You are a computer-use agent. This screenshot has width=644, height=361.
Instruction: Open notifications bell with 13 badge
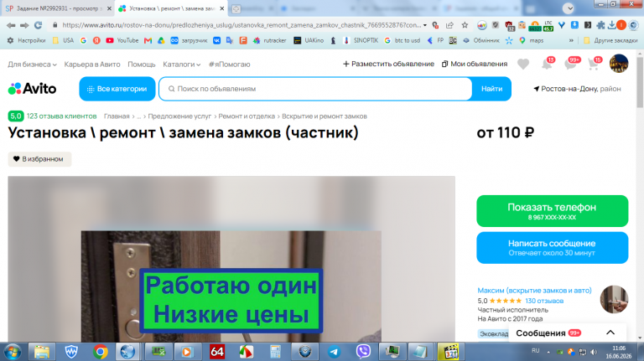click(x=548, y=64)
